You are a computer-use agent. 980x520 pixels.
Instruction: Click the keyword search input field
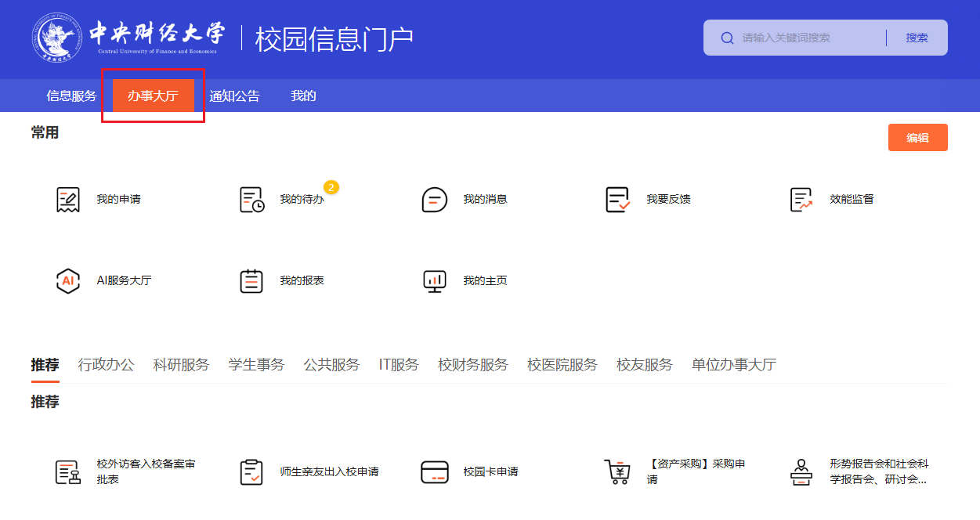tap(807, 38)
